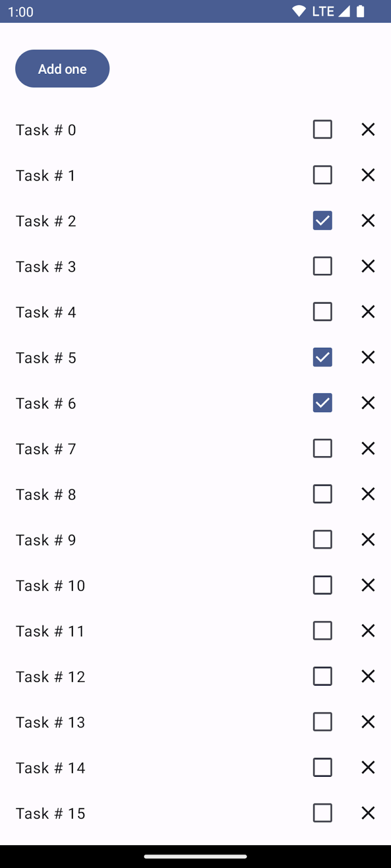
Task: Mark Task # 8 as checked
Action: click(x=323, y=494)
